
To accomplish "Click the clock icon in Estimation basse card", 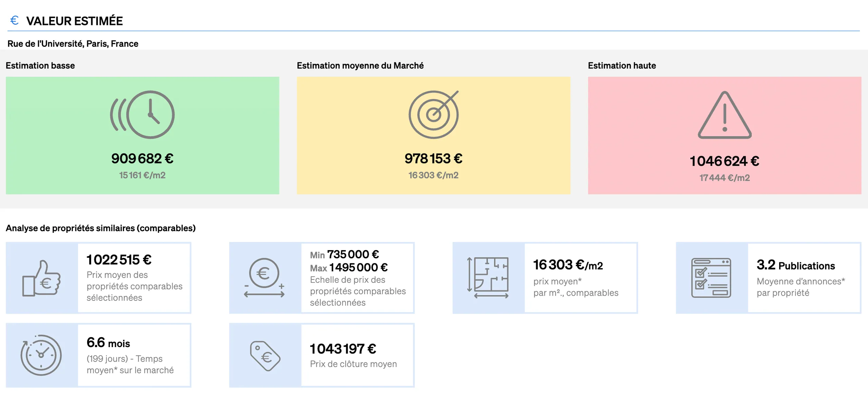I will coord(142,115).
